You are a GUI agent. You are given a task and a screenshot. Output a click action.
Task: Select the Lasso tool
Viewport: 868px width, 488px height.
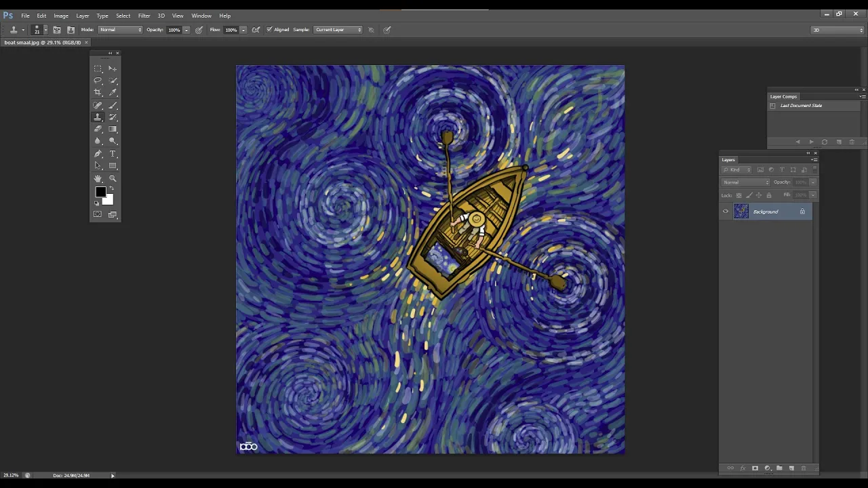click(98, 81)
